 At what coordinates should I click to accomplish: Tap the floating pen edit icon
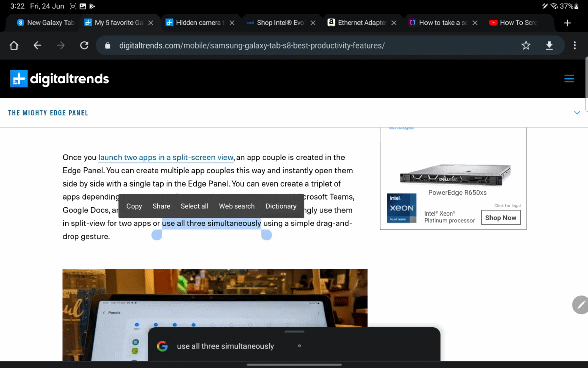coord(580,305)
